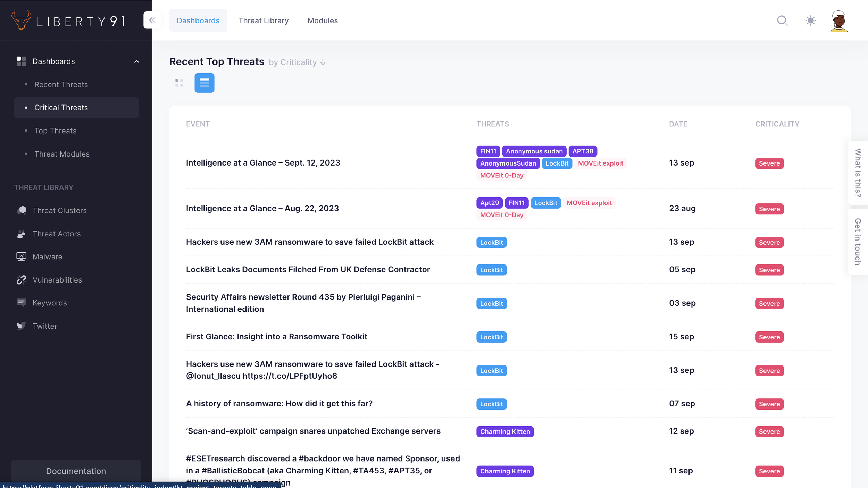Switch to the Modules tab
This screenshot has height=488, width=868.
(x=323, y=20)
